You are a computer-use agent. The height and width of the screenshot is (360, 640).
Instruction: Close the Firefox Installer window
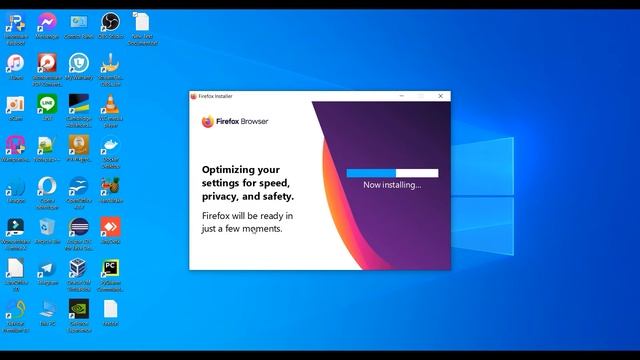(440, 96)
